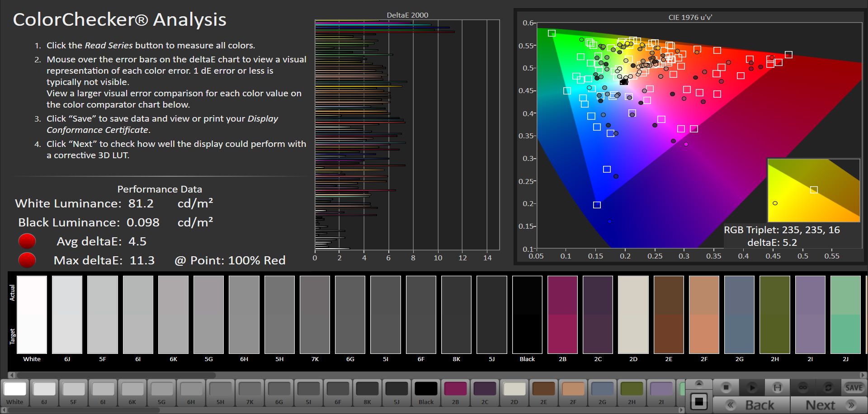
Task: Click the 7K comparator patch
Action: coord(315,315)
